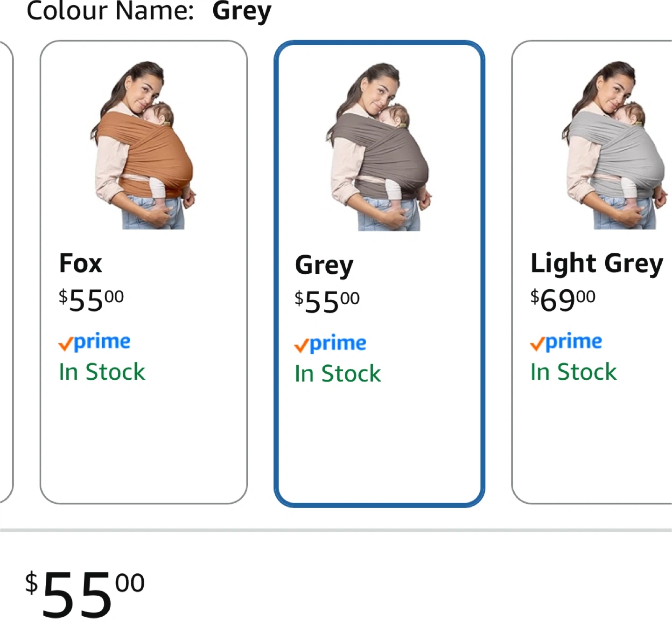Click the empty space at the bottom of the Fox card
This screenshot has width=672, height=640.
pos(144,448)
